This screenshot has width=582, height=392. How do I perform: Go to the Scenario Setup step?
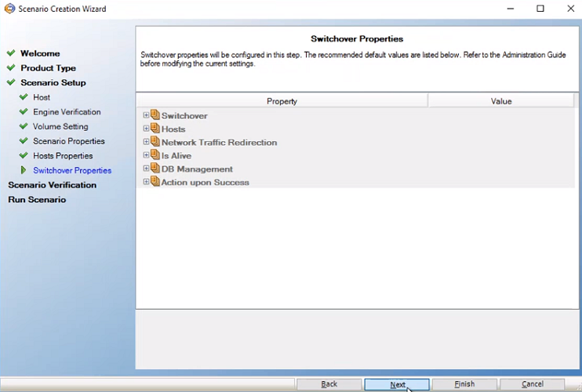[53, 82]
